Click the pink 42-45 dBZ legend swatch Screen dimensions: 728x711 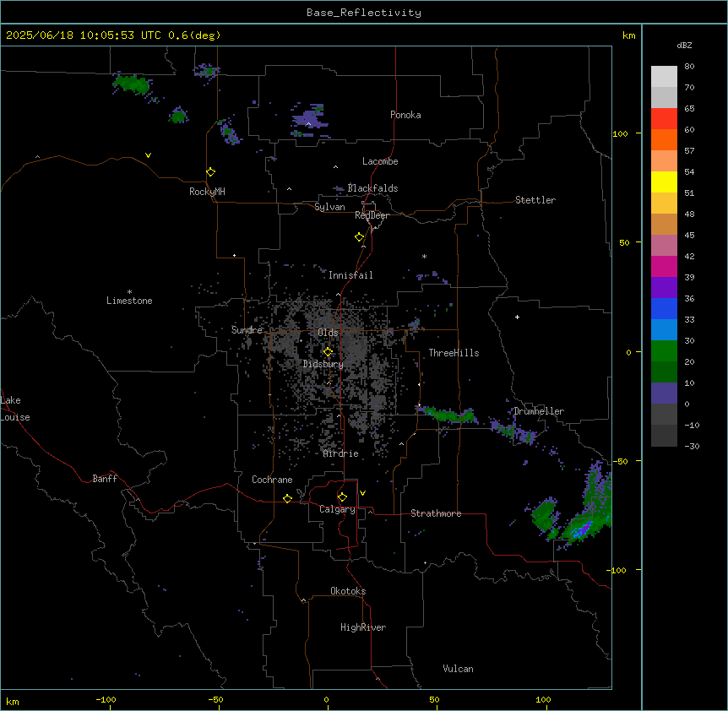click(x=664, y=245)
